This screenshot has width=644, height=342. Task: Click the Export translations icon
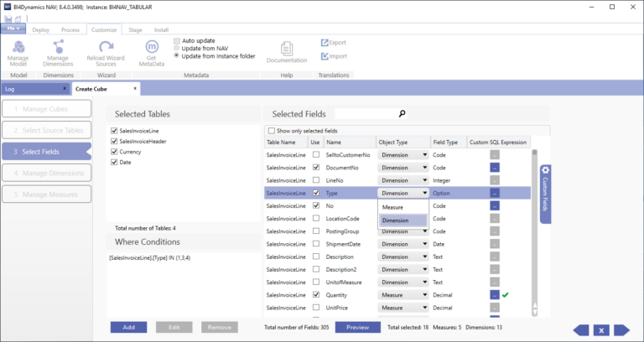pos(325,42)
